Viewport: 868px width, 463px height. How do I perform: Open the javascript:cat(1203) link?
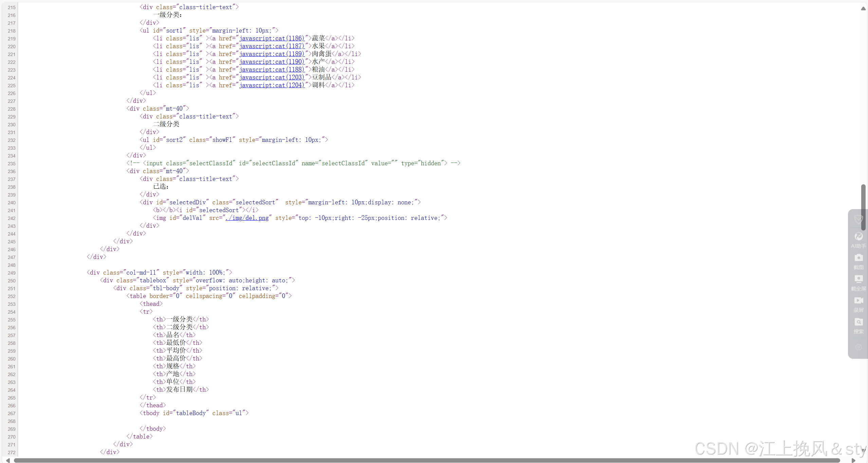[272, 77]
